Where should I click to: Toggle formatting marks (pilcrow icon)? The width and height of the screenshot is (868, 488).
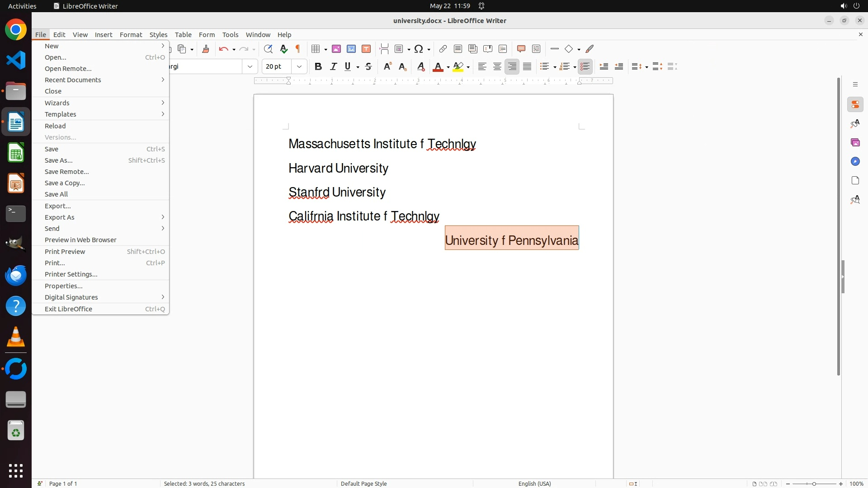[298, 49]
